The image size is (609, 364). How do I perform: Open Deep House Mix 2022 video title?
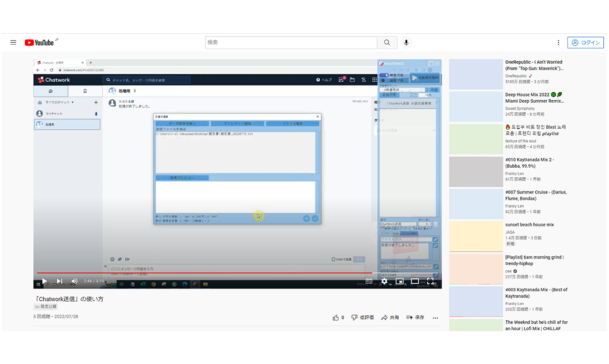[534, 98]
